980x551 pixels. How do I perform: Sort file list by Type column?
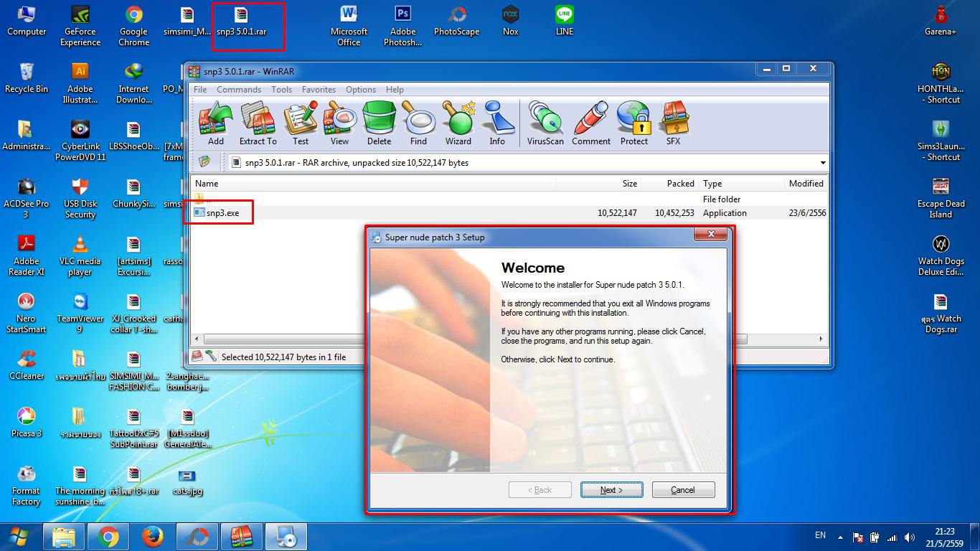741,184
